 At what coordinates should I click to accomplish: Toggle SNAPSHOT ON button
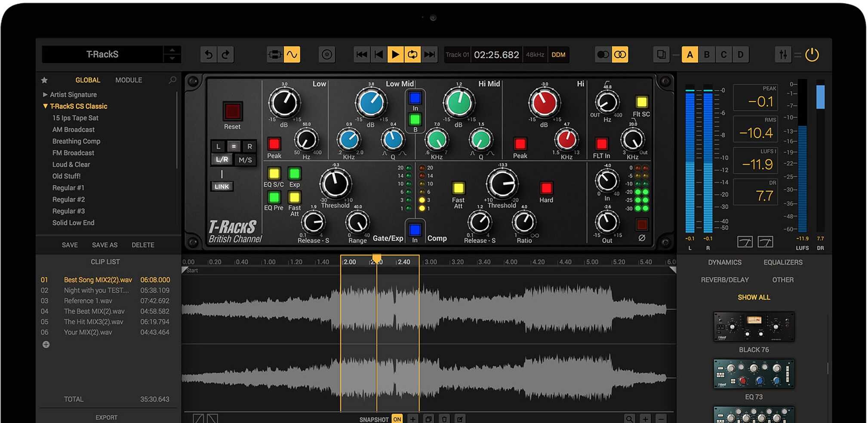click(x=397, y=419)
